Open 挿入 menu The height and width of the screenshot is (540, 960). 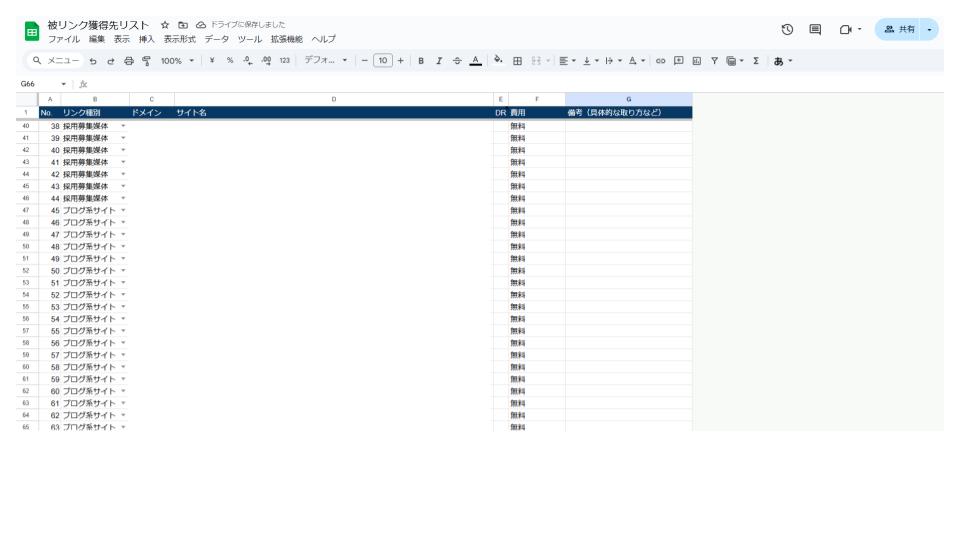coord(147,39)
